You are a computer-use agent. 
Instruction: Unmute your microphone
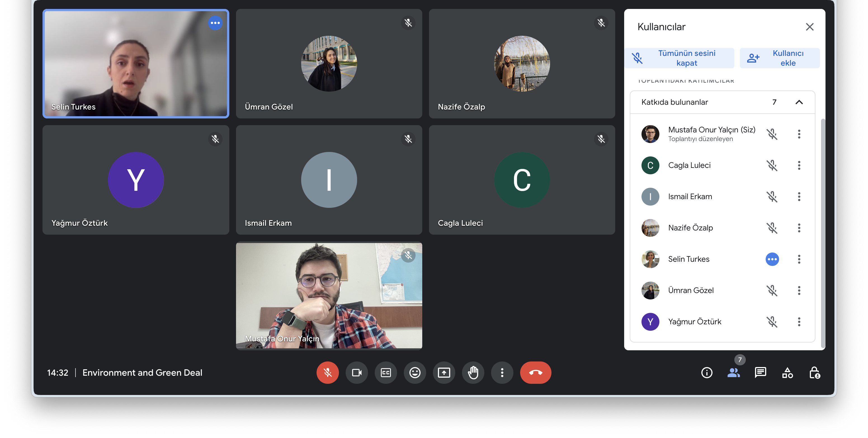(327, 373)
